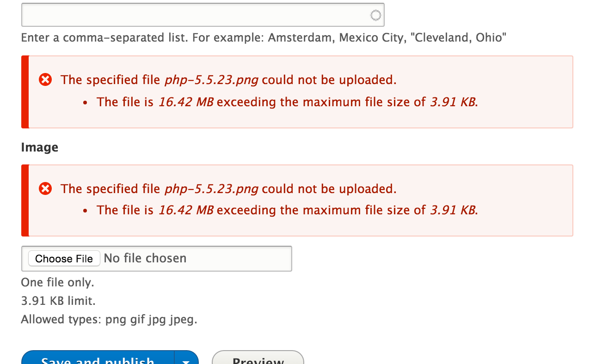Click the 'No file chosen' text
Viewport: 602px width, 364px height.
145,258
